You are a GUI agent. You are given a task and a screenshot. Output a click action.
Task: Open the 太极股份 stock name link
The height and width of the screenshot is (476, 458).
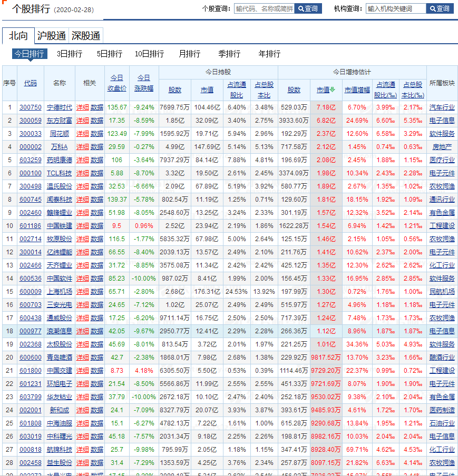59,344
